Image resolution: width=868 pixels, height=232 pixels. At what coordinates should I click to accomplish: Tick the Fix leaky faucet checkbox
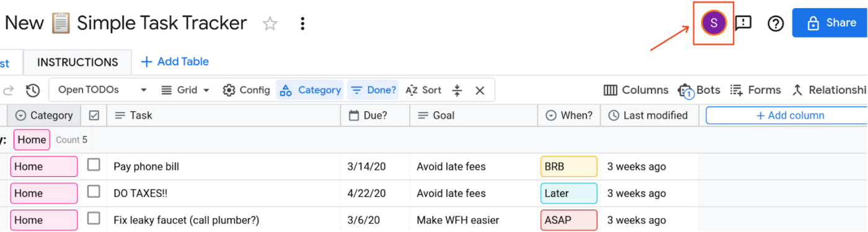pyautogui.click(x=94, y=218)
